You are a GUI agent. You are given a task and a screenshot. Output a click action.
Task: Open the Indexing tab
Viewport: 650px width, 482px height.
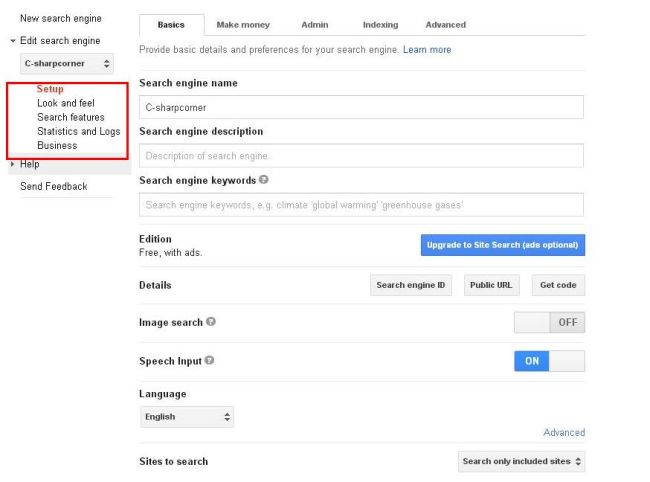coord(379,25)
